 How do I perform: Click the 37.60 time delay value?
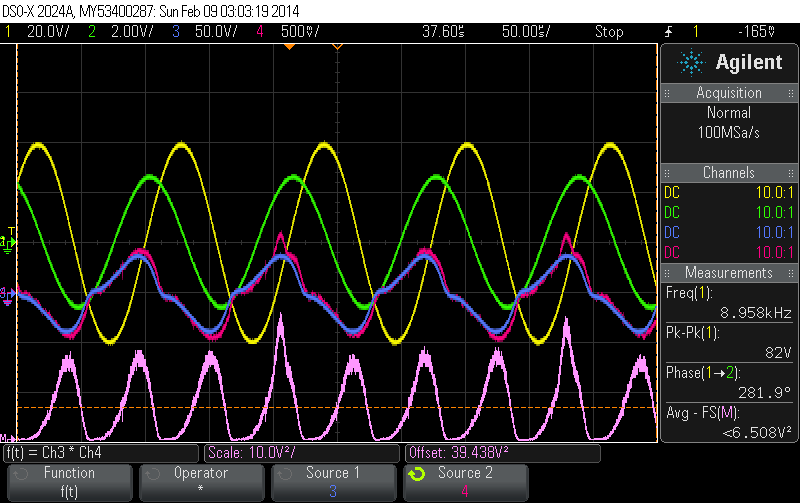coord(443,32)
